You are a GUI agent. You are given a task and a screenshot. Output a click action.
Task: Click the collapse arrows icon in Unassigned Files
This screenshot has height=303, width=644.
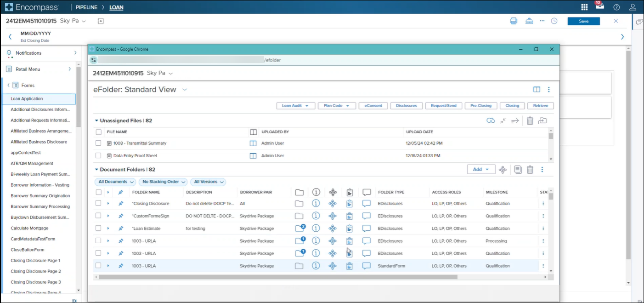[x=503, y=120]
